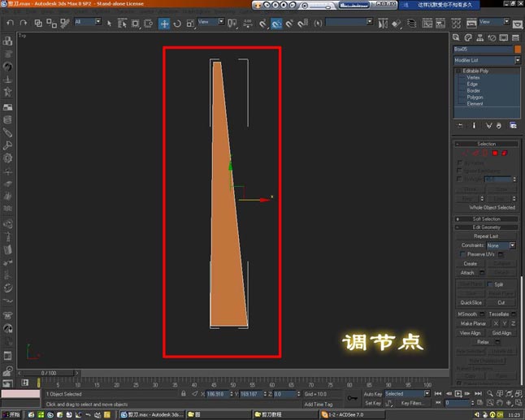Switch to the Motion command panel tab
The image size is (525, 420).
pos(492,37)
